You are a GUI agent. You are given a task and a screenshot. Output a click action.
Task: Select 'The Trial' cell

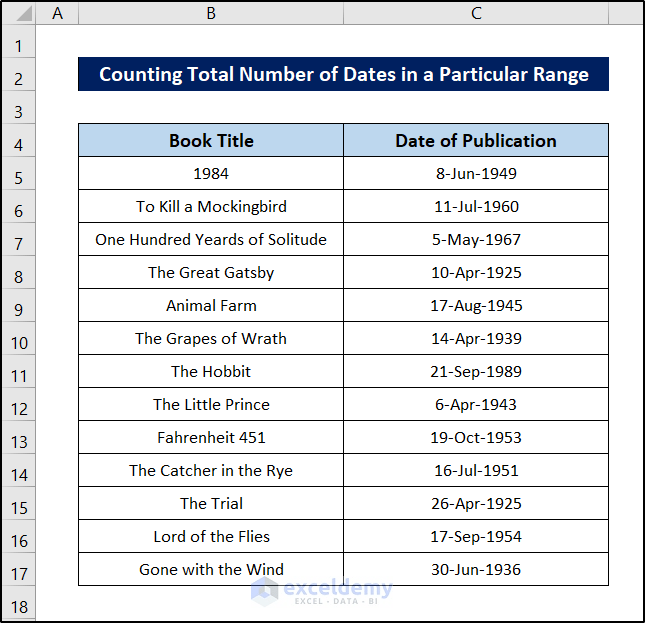tap(211, 503)
